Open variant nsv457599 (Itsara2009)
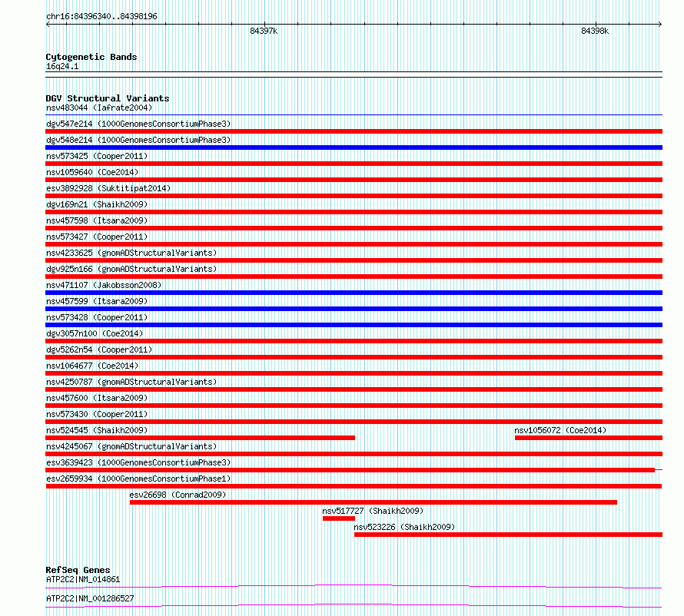This screenshot has height=616, width=684. pos(97,301)
